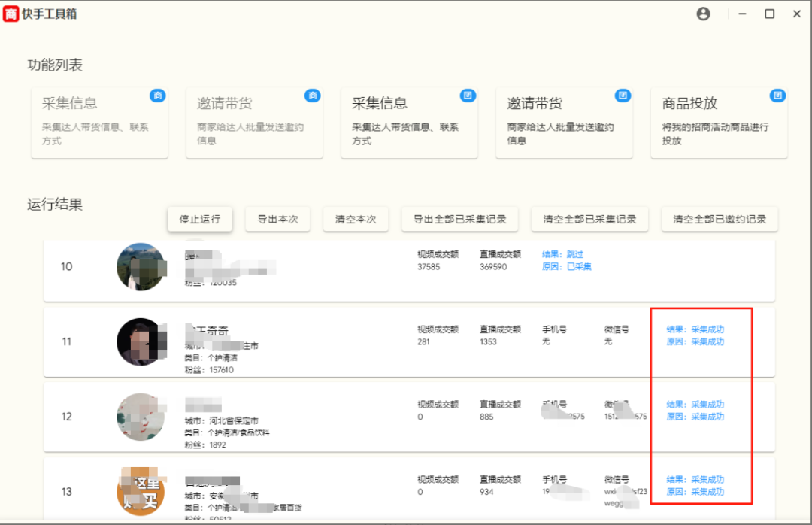Click the 商 badge on 邀请带货 card

pos(313,96)
